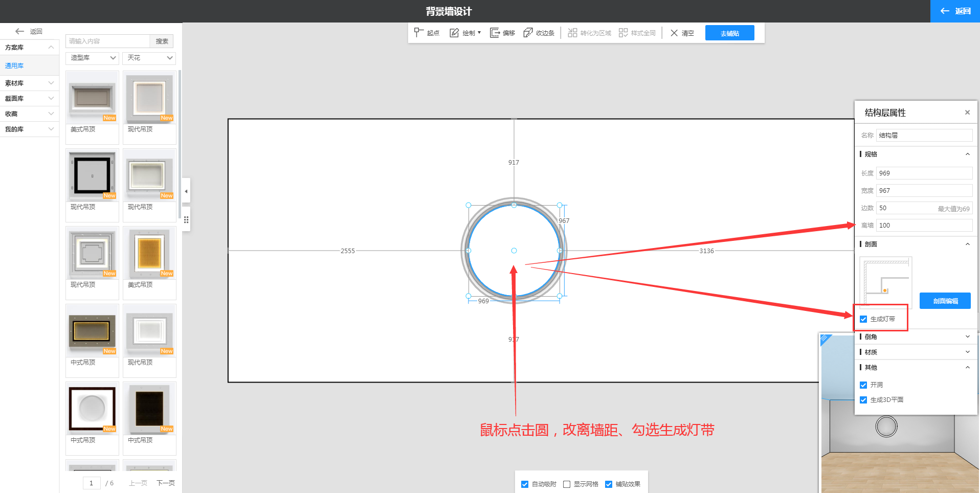The image size is (980, 493).
Task: Click the 离墙 wall distance field
Action: click(924, 225)
